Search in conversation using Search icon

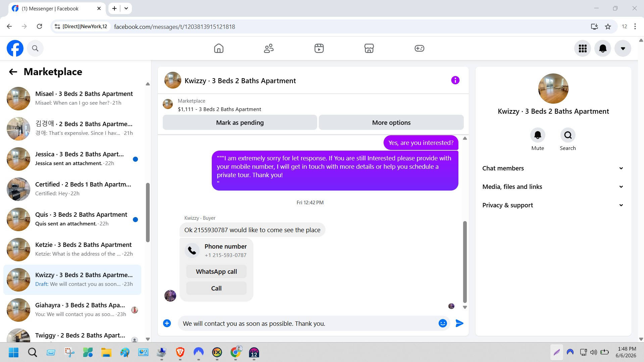pos(568,135)
